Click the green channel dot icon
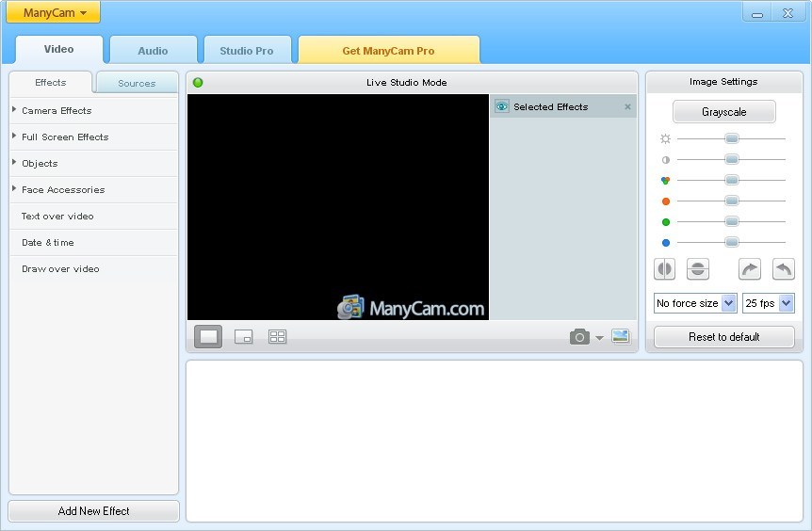The width and height of the screenshot is (812, 531). click(666, 222)
